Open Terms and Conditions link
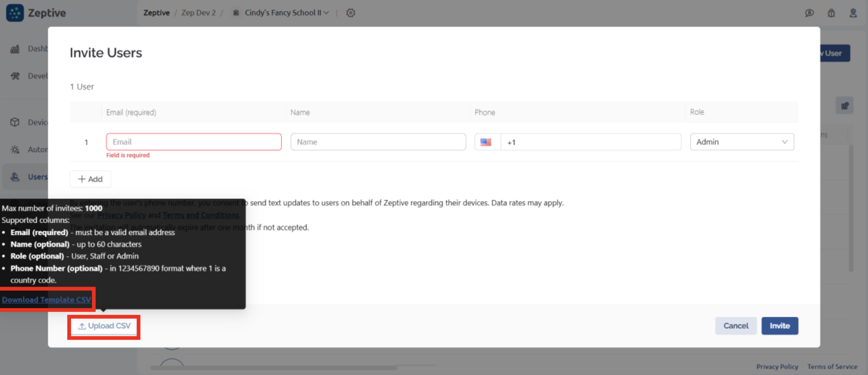 [x=200, y=215]
